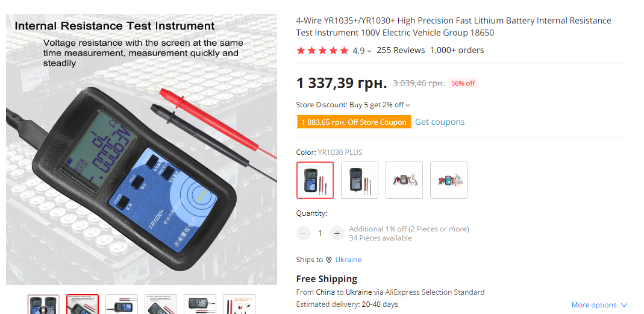This screenshot has height=314, width=644.
Task: Expand Store Discount Buy 5 dropdown
Action: point(408,105)
